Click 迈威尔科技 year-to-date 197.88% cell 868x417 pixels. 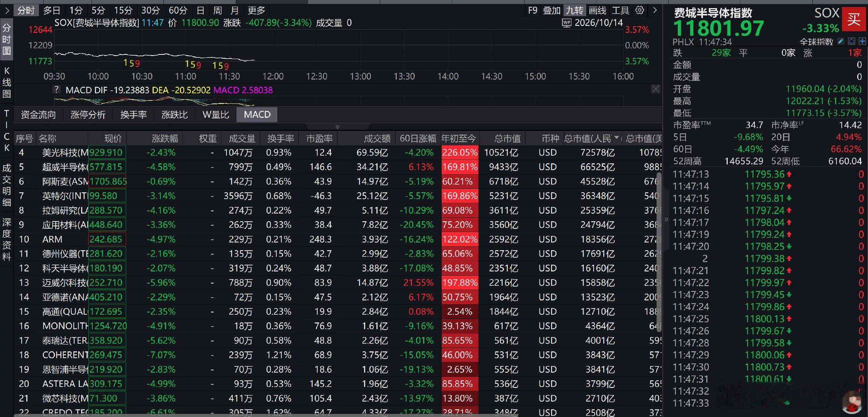pos(460,283)
